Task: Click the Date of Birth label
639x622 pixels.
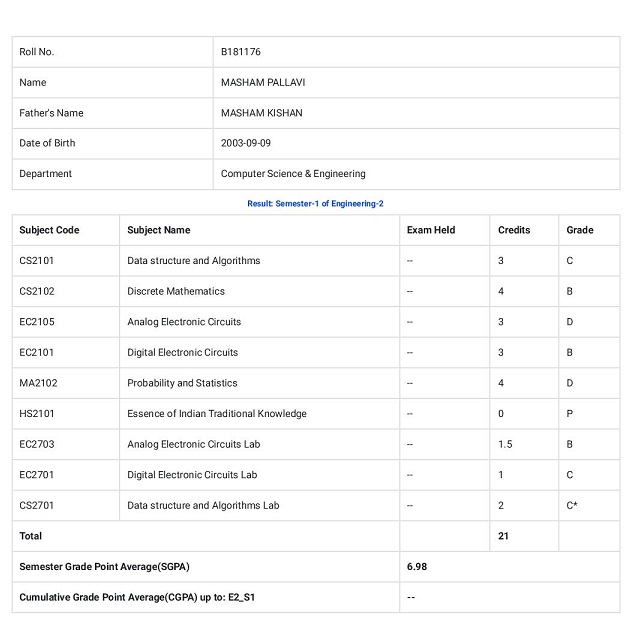Action: click(47, 143)
